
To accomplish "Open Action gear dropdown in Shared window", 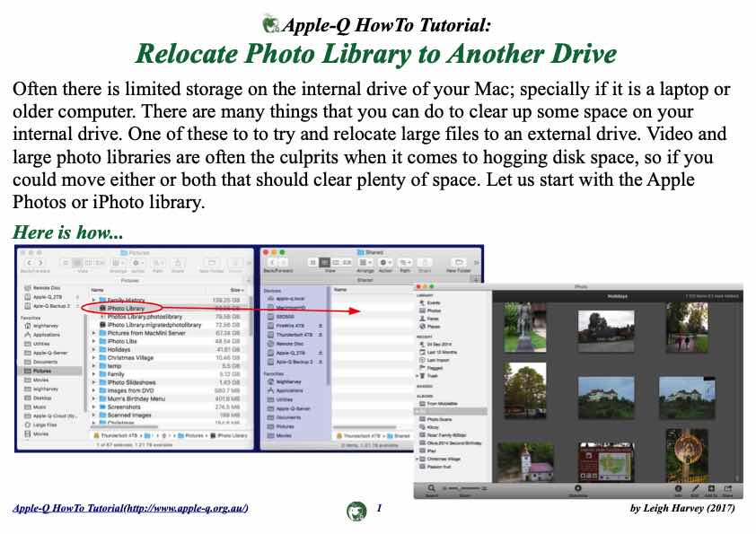I will click(x=385, y=262).
